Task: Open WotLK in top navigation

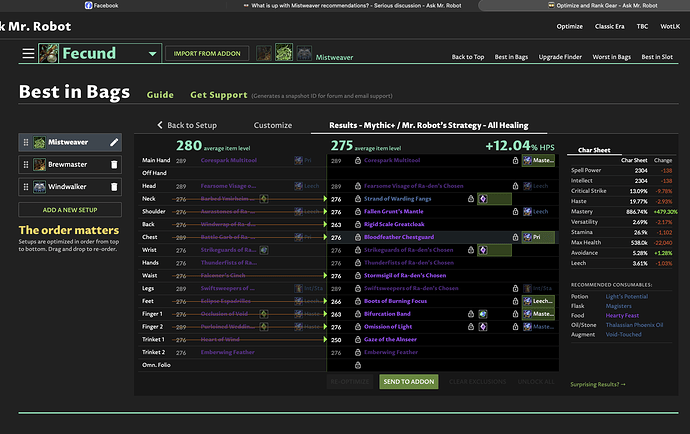Action: click(670, 26)
